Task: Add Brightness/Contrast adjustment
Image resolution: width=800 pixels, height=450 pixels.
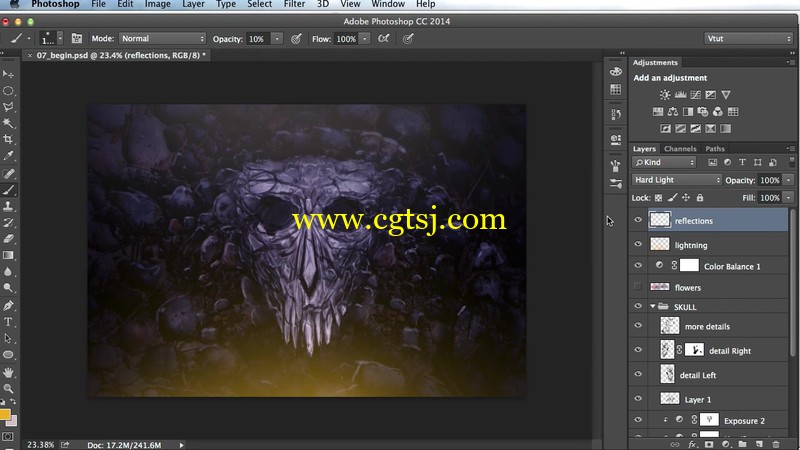Action: coord(665,95)
